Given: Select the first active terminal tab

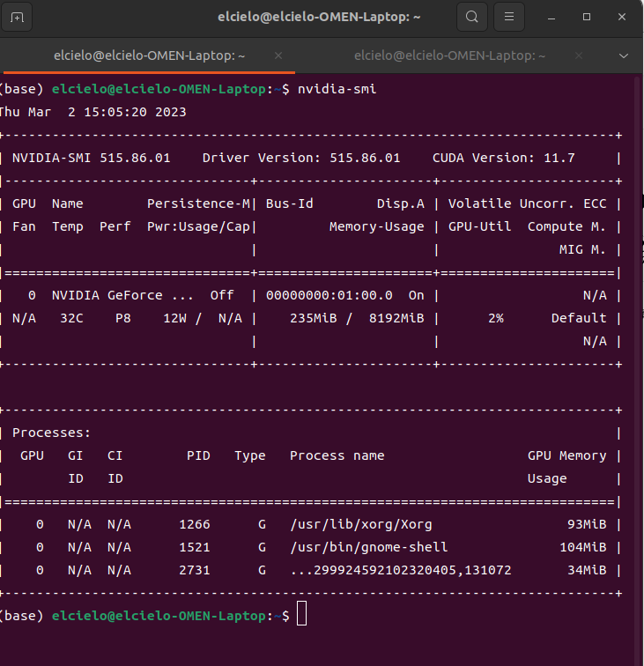Looking at the screenshot, I should (x=149, y=55).
